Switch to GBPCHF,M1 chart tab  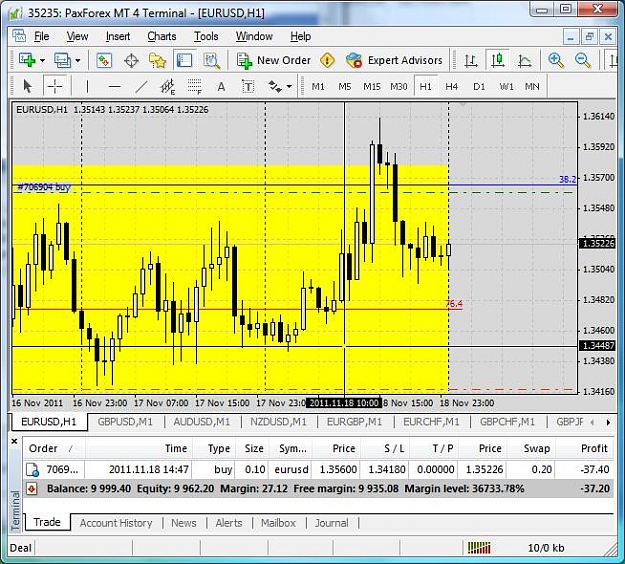(x=507, y=422)
